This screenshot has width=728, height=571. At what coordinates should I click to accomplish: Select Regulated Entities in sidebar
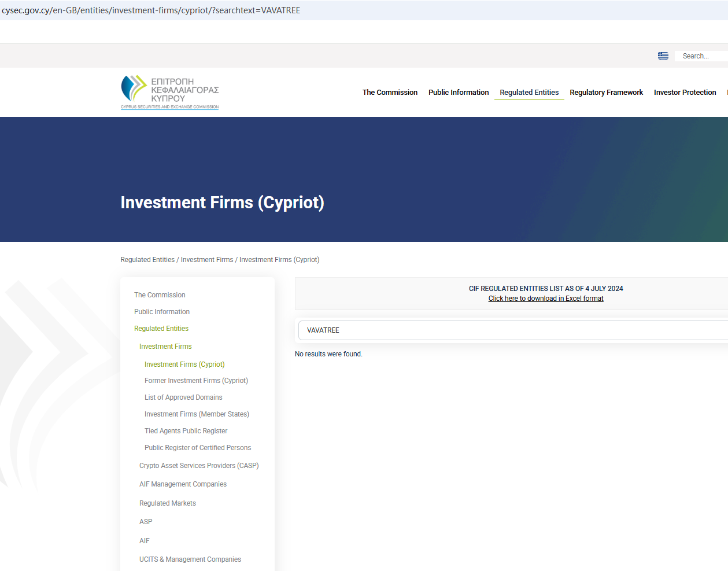pyautogui.click(x=161, y=329)
